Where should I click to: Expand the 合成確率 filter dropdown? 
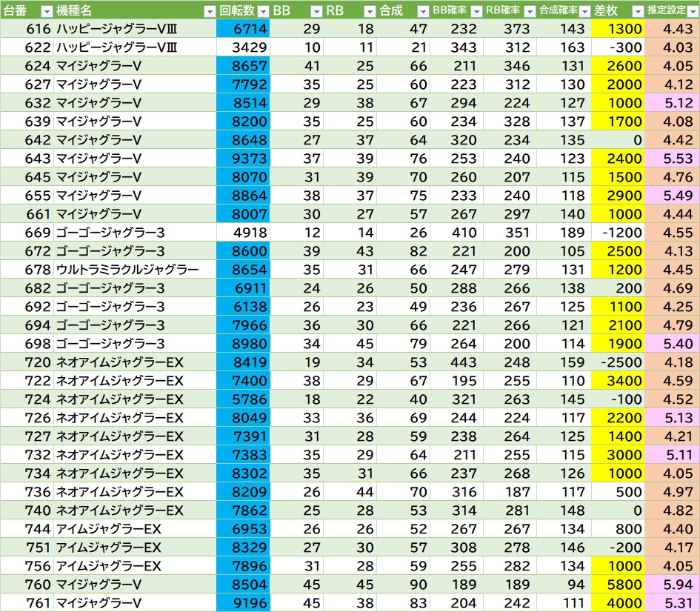pyautogui.click(x=584, y=11)
